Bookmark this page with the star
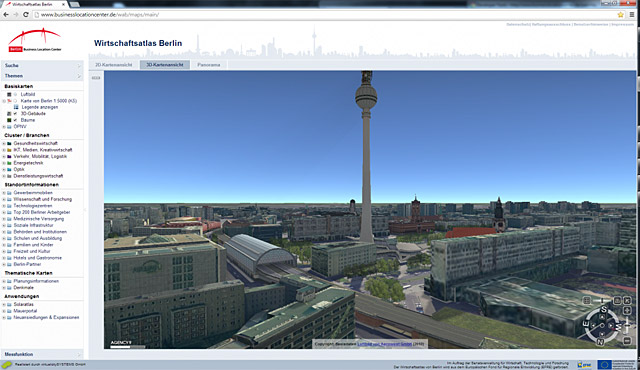This screenshot has height=370, width=640. pos(620,15)
